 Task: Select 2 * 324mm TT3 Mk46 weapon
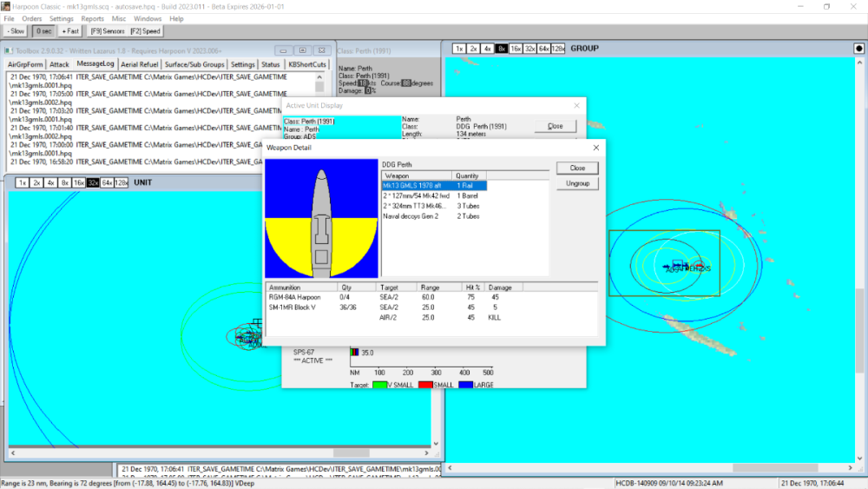point(434,206)
